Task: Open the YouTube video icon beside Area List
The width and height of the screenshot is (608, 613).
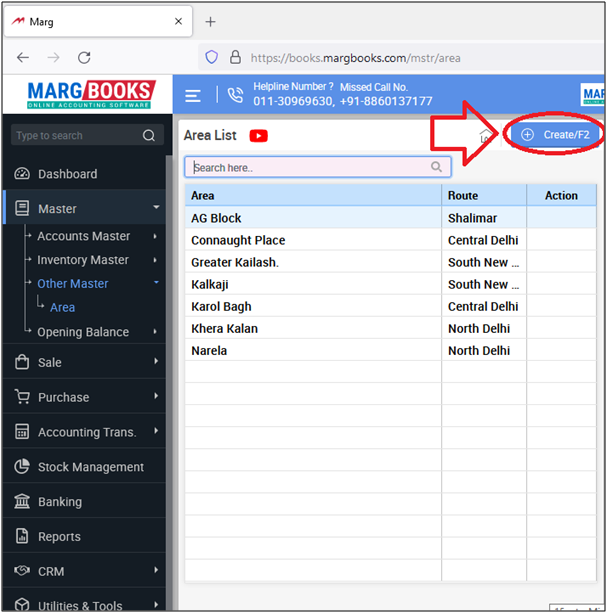Action: 258,136
